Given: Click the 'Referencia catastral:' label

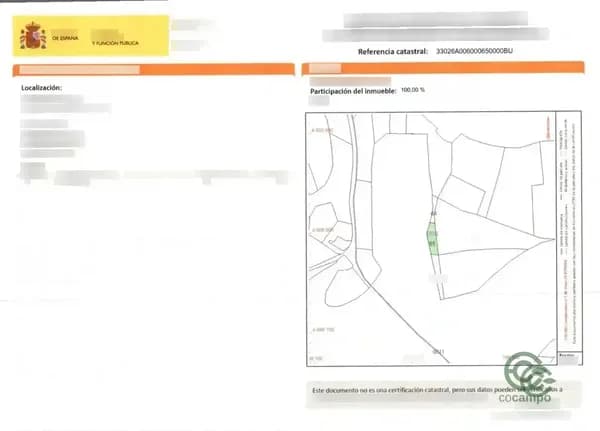Looking at the screenshot, I should coord(393,52).
